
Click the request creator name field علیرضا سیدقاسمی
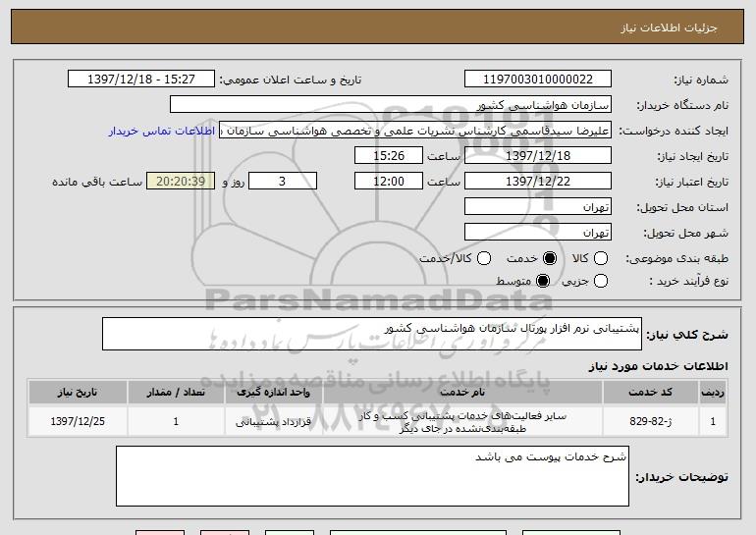click(x=415, y=131)
